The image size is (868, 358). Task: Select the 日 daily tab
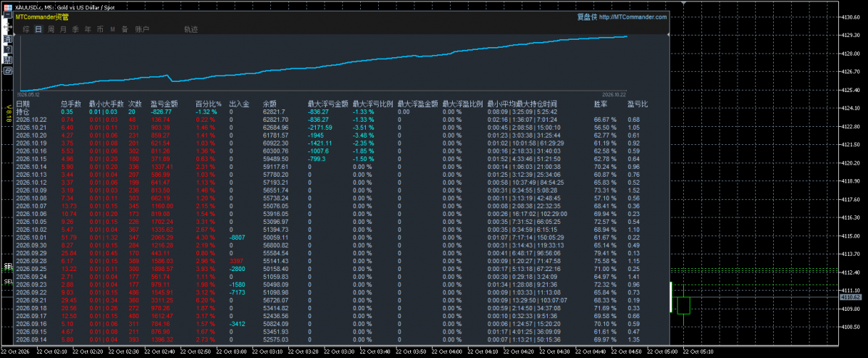pyautogui.click(x=38, y=29)
